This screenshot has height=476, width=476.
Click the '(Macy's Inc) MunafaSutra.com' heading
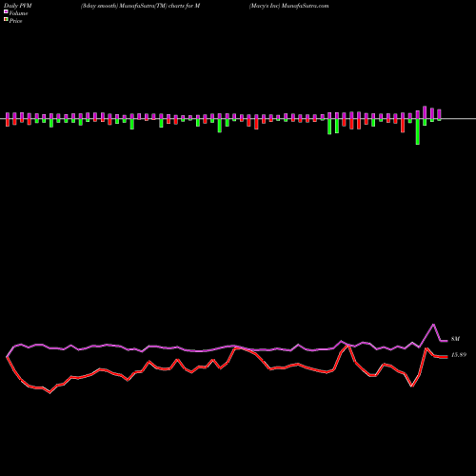point(288,6)
